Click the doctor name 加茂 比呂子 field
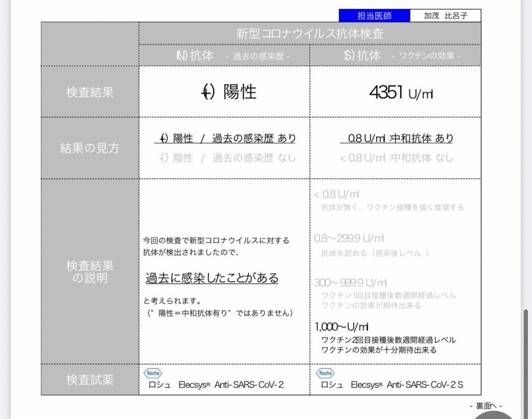The height and width of the screenshot is (419, 532). [x=445, y=16]
